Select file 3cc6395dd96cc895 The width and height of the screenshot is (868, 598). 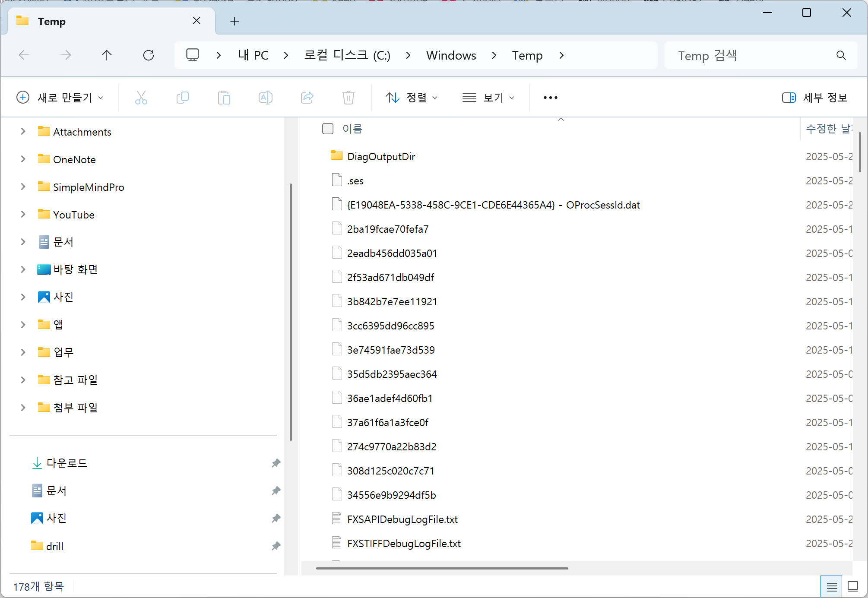(x=390, y=326)
